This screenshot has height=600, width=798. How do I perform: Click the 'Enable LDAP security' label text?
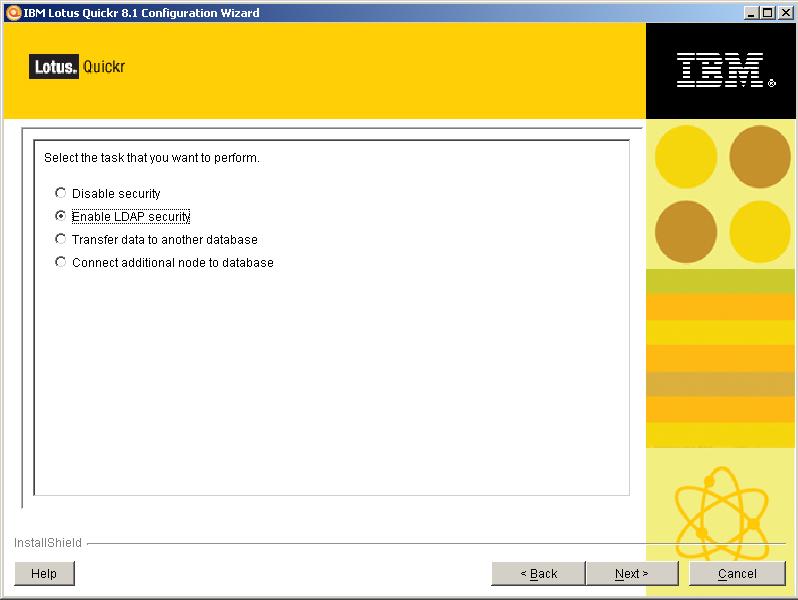(x=131, y=216)
